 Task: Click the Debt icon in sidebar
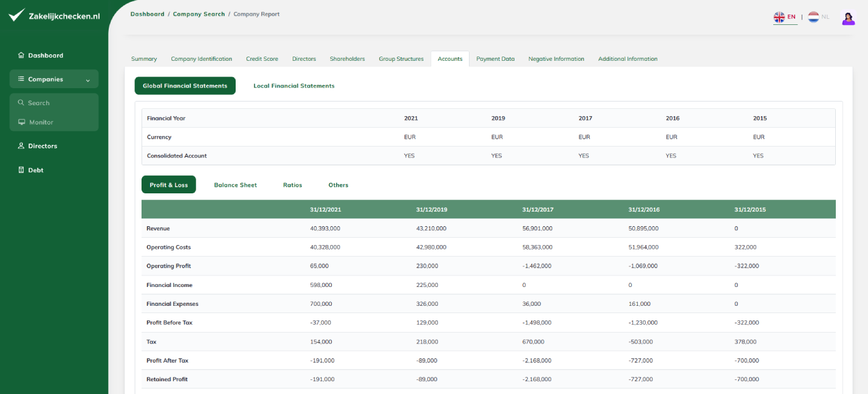point(21,170)
